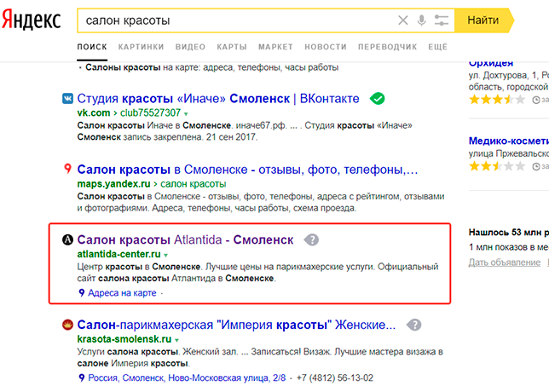Click the star rating under Медико-космети listing
Screen dimensions: 549x392
[x=497, y=166]
